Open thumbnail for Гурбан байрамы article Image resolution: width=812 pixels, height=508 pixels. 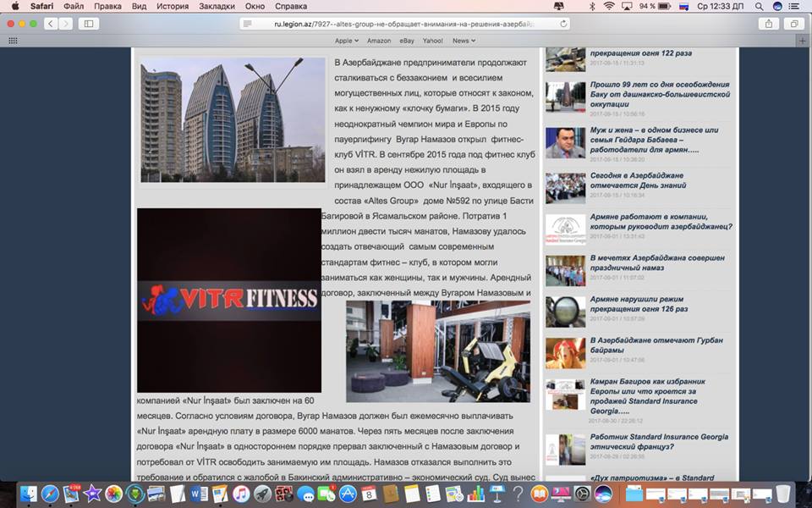point(566,353)
